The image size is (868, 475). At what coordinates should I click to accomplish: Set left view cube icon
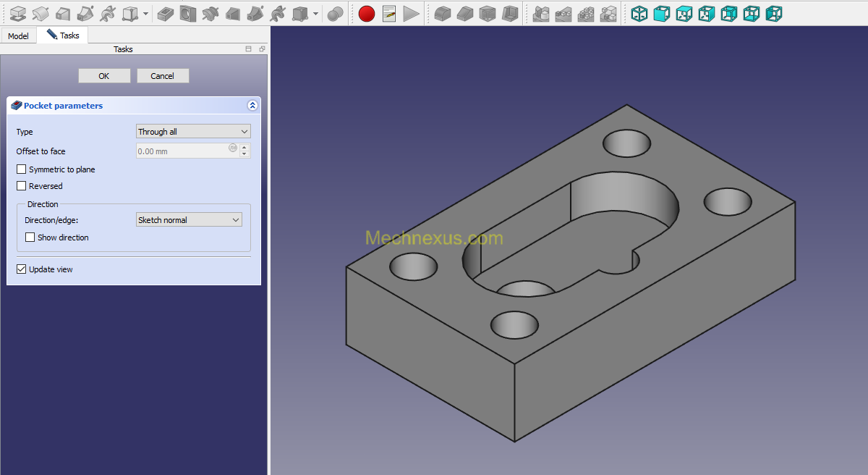point(774,13)
